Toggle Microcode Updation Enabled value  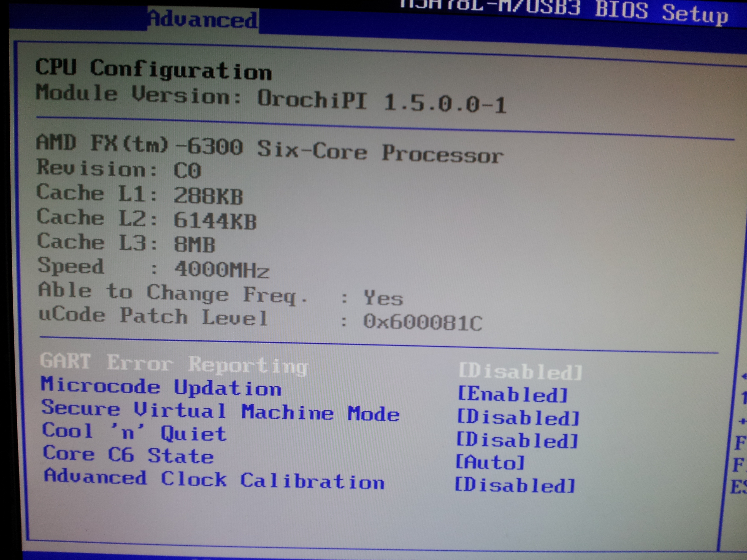click(x=513, y=395)
